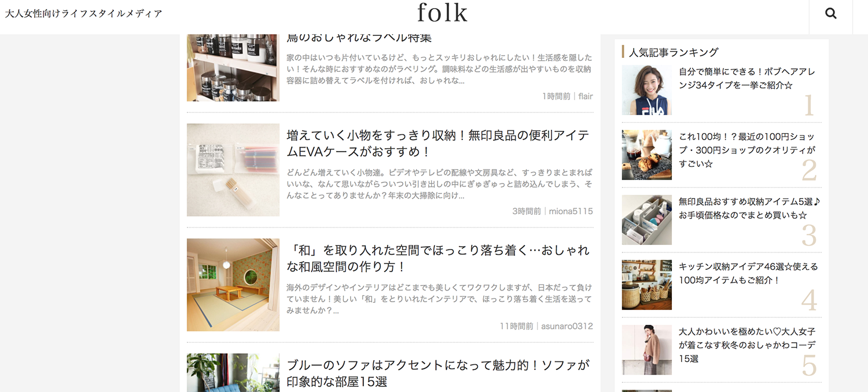Viewport: 868px width, 392px height.
Task: Click the EVA case article thumbnail
Action: (x=233, y=170)
